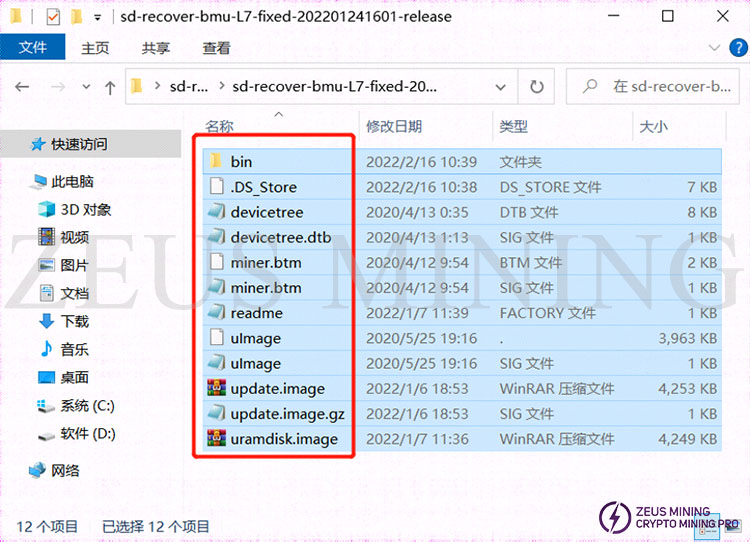The width and height of the screenshot is (750, 542).
Task: Select the .DS_Store file icon
Action: [x=217, y=187]
